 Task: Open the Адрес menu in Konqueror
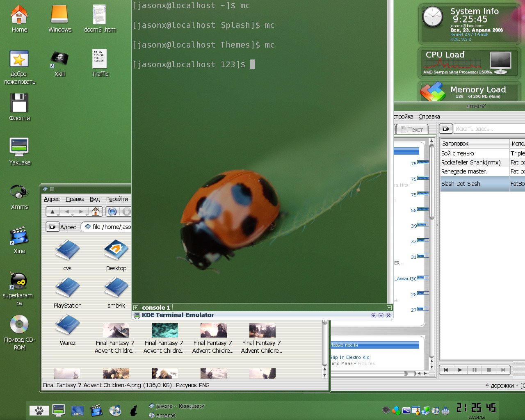pos(52,199)
